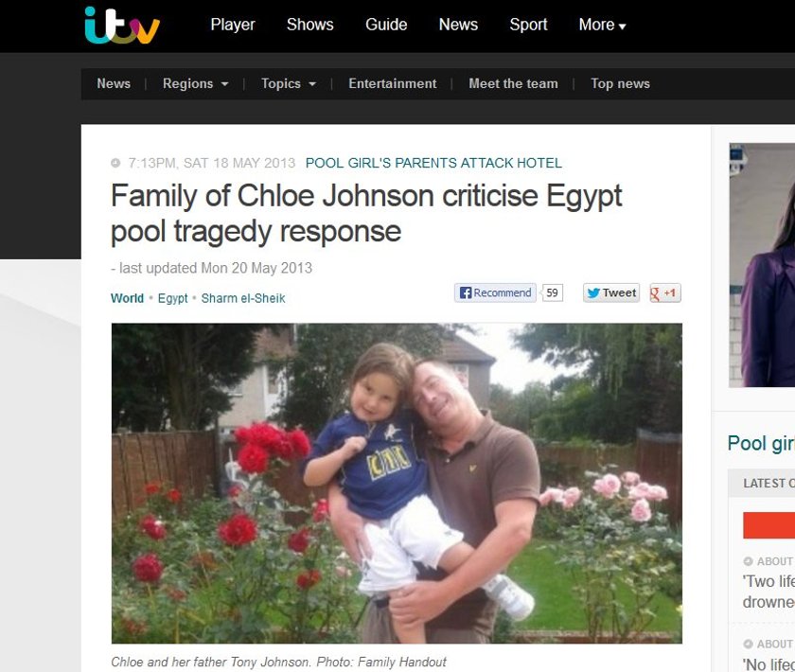This screenshot has height=672, width=795.
Task: Click the Meet the team link
Action: point(513,83)
